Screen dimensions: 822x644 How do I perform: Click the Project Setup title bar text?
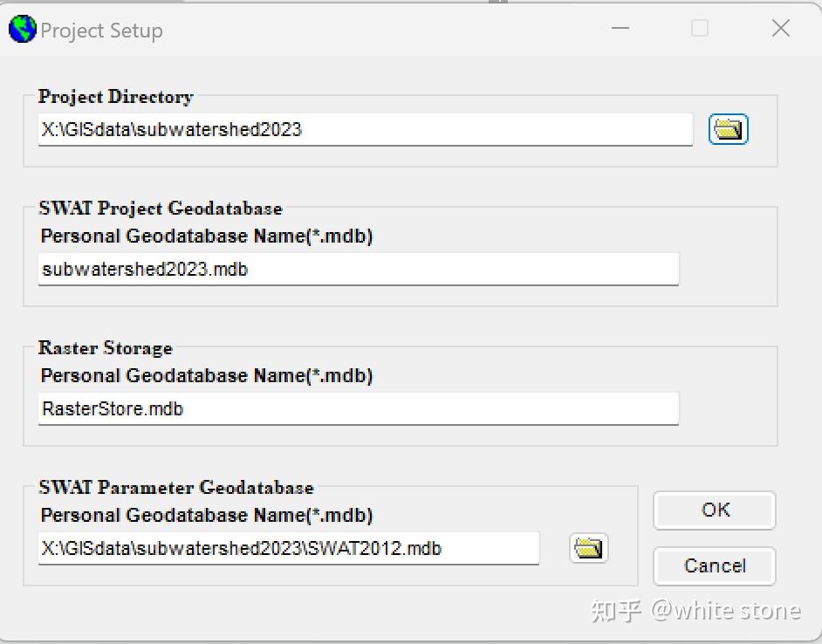(101, 31)
